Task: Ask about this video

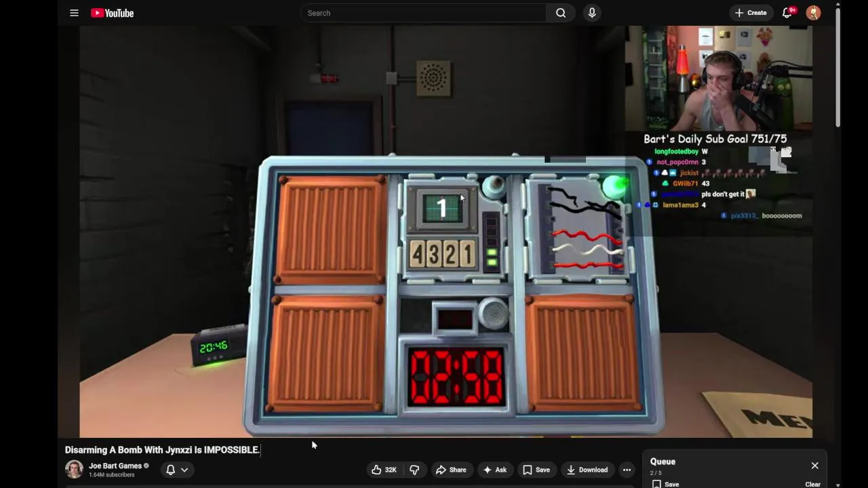Action: (x=494, y=470)
